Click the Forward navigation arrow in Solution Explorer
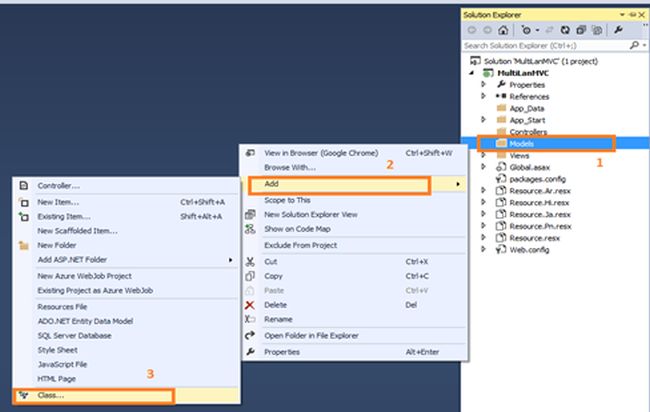This screenshot has height=412, width=650. (488, 30)
